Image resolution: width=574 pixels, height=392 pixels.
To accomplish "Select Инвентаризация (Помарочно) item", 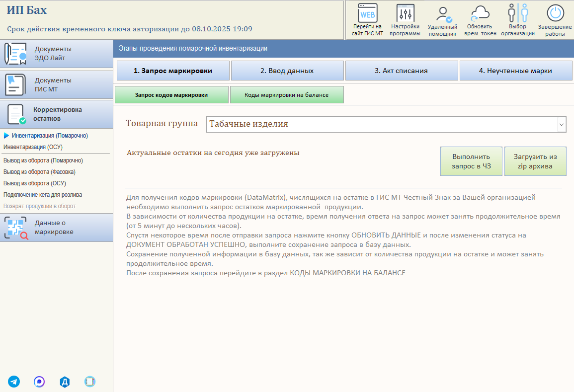I will (50, 136).
